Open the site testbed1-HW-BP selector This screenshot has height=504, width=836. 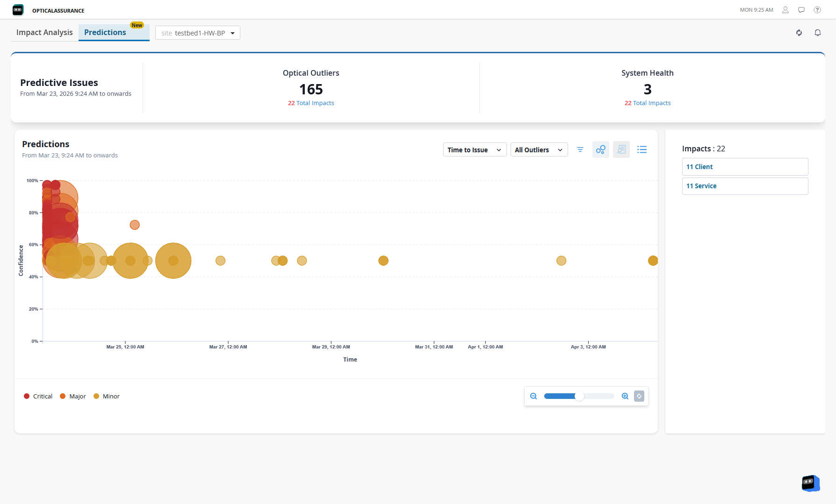(197, 33)
